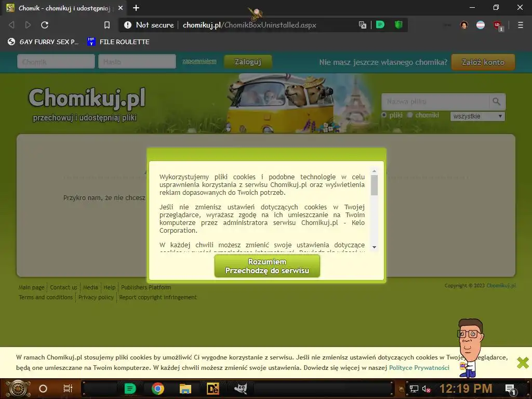This screenshot has width=532, height=399.
Task: Open the Publishers Platform footer link
Action: pyautogui.click(x=146, y=287)
